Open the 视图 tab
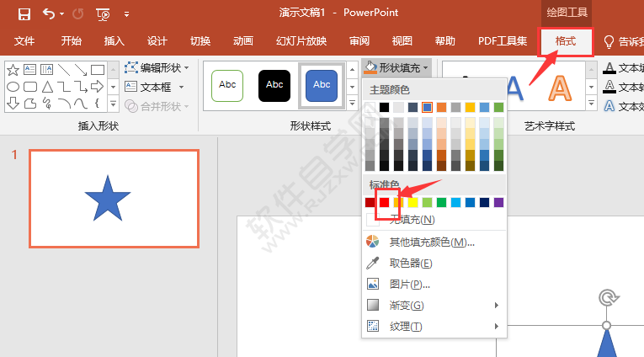This screenshot has width=644, height=357. [x=402, y=41]
